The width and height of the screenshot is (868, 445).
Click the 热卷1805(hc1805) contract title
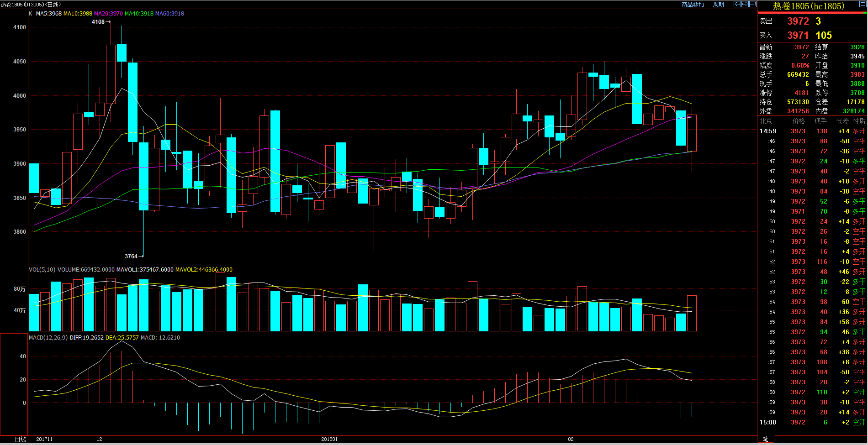(x=808, y=6)
